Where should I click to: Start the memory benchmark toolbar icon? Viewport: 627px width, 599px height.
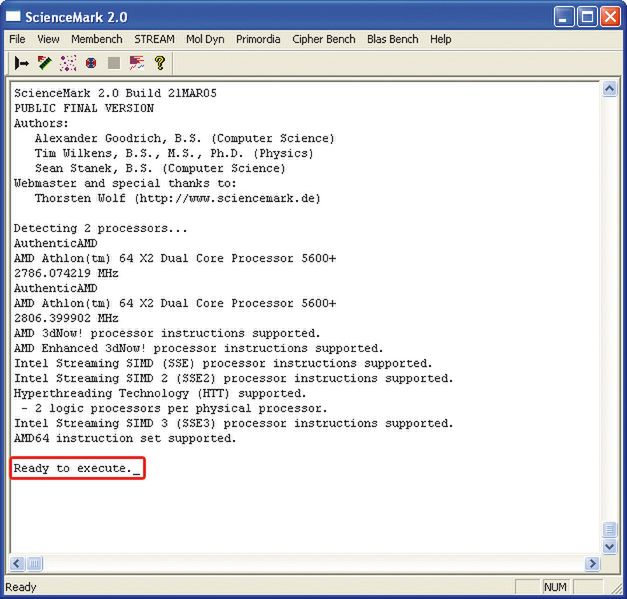(x=44, y=63)
